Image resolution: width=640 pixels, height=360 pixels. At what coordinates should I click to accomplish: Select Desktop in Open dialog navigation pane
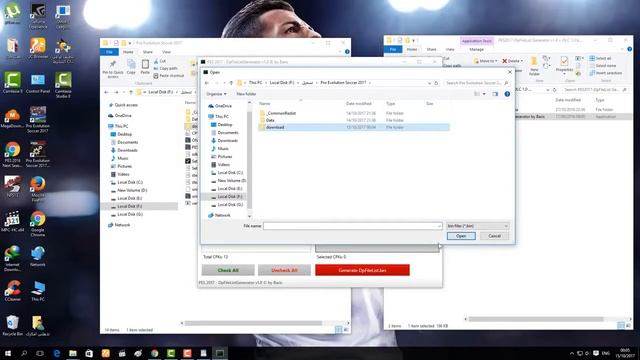point(224,124)
